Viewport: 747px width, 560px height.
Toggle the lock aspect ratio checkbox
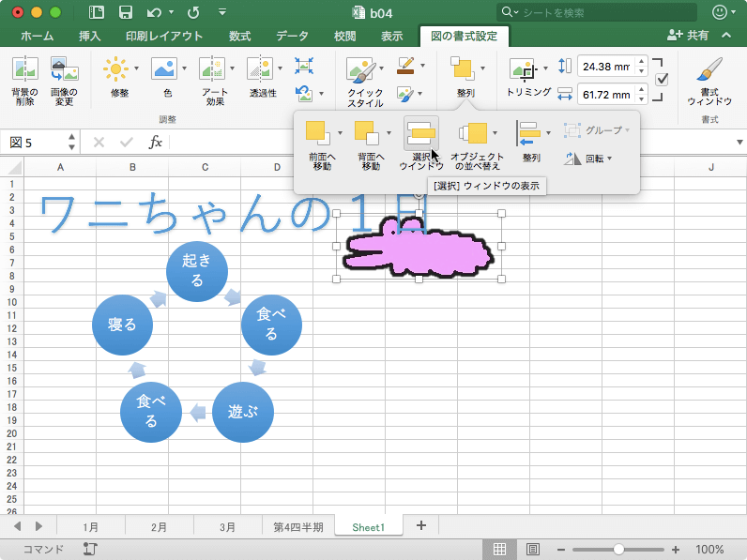(662, 80)
